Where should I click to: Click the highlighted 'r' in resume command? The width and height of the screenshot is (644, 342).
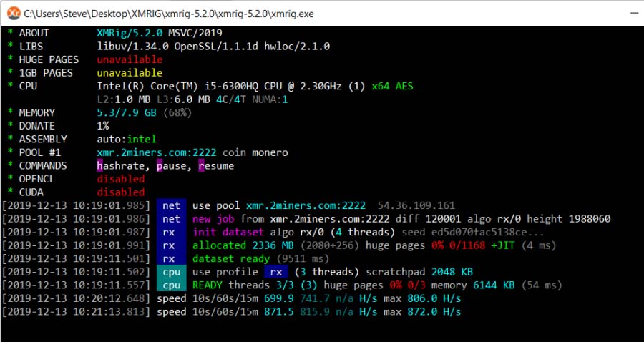click(x=202, y=165)
